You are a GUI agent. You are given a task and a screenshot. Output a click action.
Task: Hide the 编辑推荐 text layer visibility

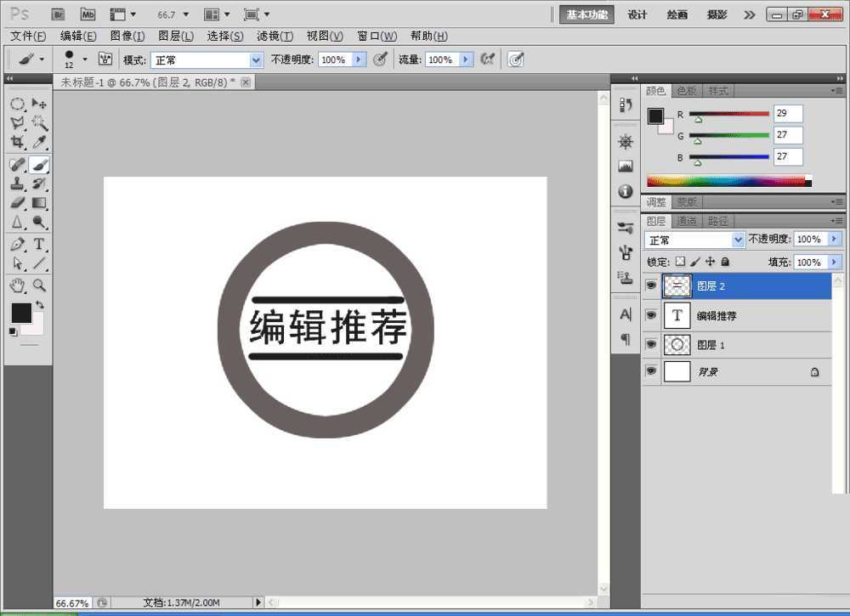click(650, 315)
